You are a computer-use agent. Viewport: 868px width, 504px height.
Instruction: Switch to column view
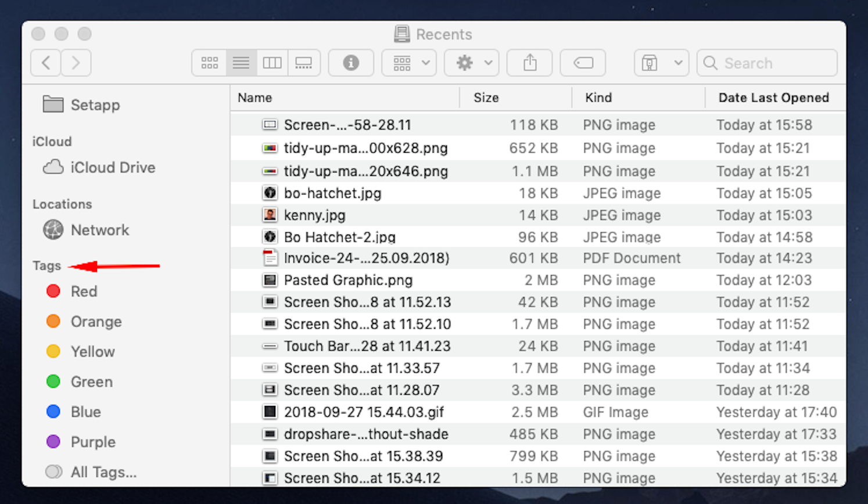272,63
